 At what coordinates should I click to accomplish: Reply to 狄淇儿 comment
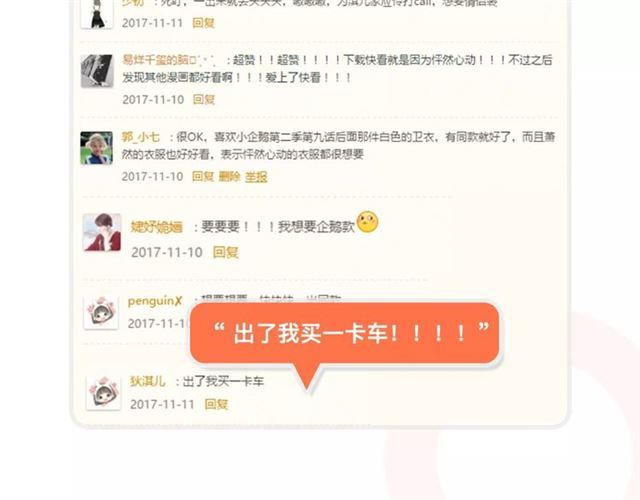(216, 404)
